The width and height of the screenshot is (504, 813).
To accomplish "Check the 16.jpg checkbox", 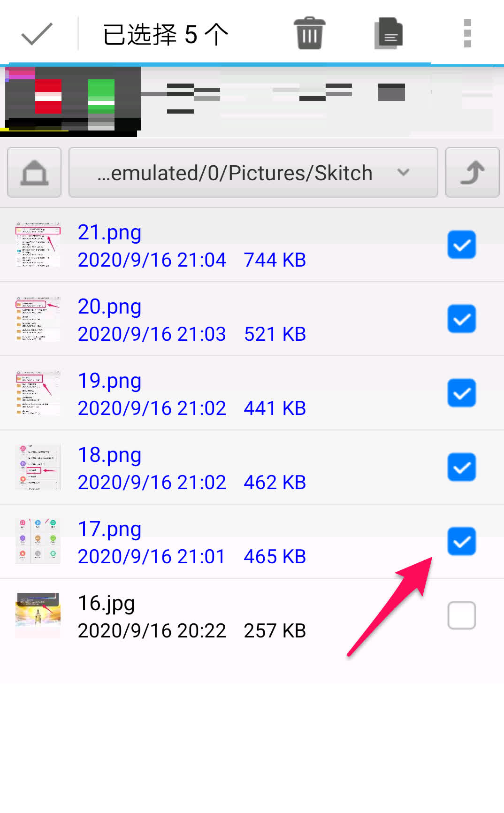I will [461, 615].
